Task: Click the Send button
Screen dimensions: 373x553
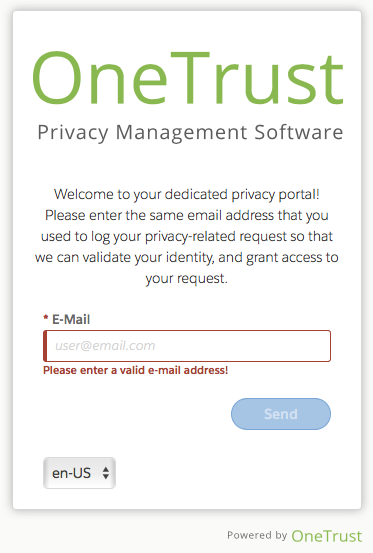Action: pos(281,414)
